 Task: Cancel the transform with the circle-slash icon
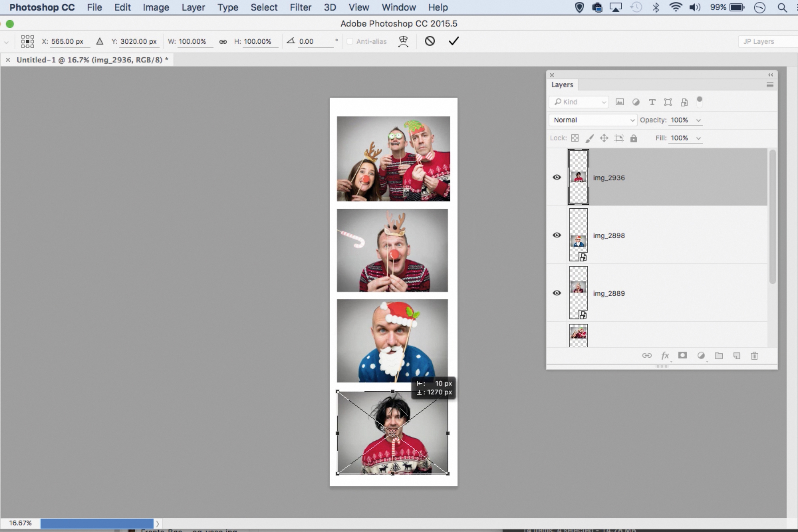(429, 41)
